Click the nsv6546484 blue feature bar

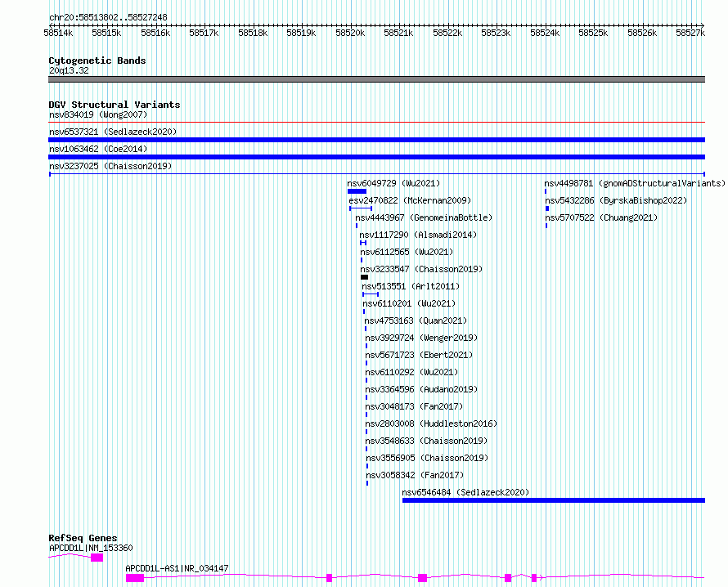(554, 500)
